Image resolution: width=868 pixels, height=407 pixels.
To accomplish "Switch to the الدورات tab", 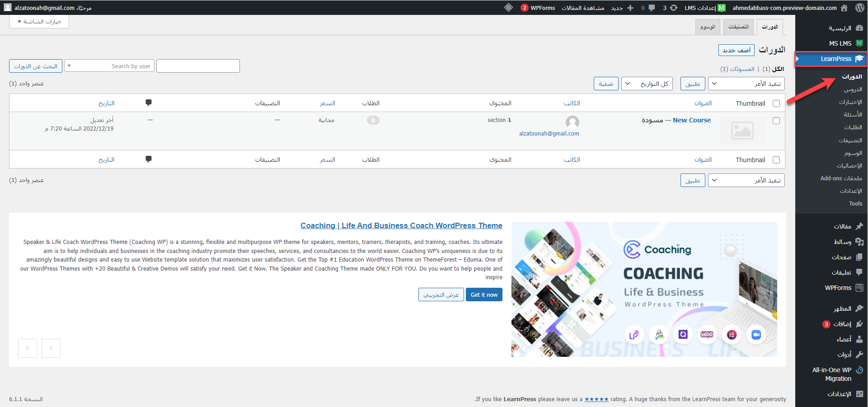I will tap(769, 27).
